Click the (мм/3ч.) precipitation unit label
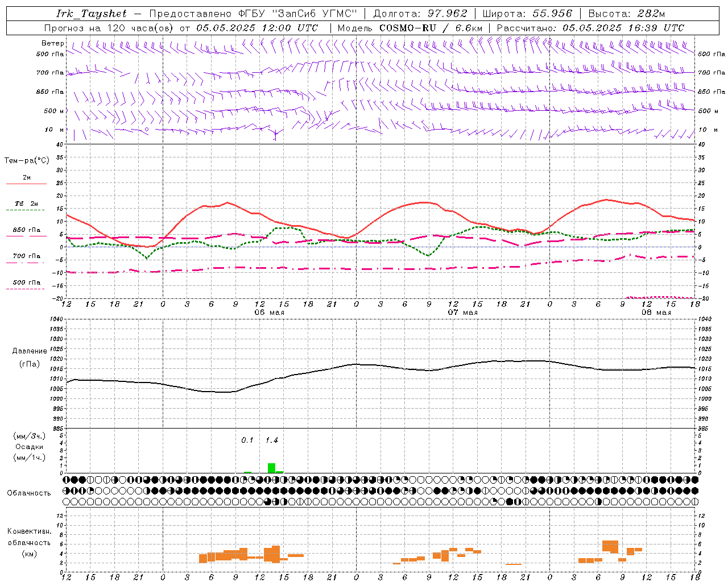This screenshot has width=728, height=582. (x=30, y=436)
